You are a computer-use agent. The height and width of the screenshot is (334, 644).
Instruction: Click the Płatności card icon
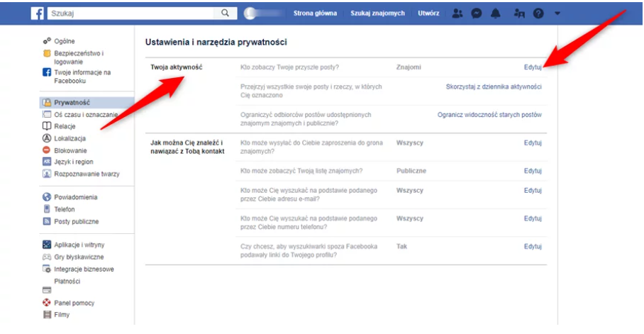pyautogui.click(x=47, y=290)
